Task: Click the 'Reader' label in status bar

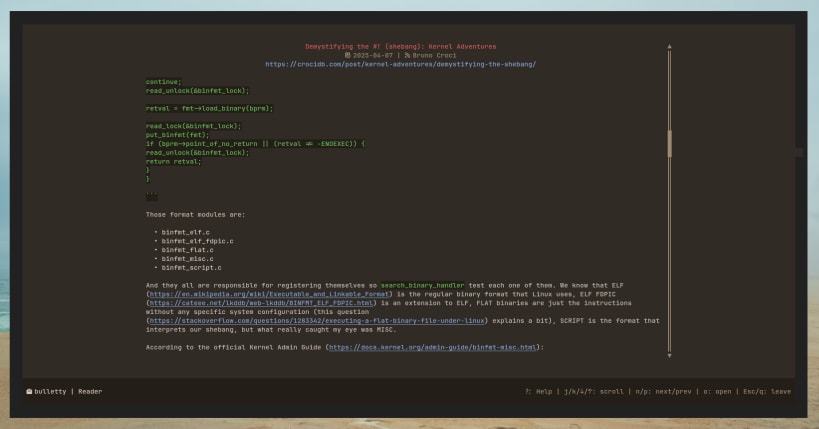Action: [x=90, y=391]
